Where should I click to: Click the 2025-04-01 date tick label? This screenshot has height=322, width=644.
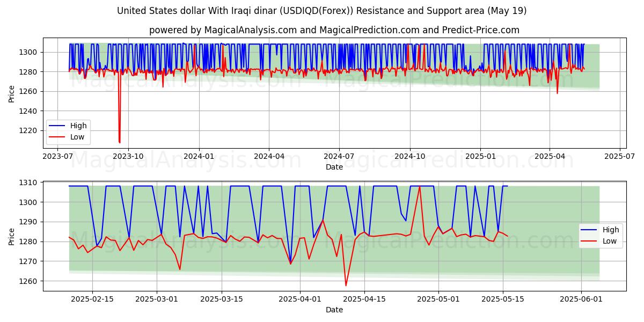coord(299,299)
